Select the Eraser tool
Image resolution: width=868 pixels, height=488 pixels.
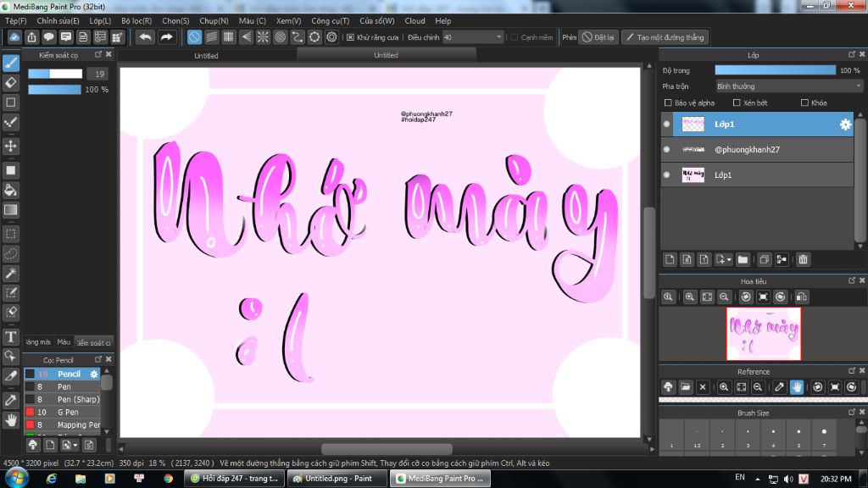coord(10,83)
